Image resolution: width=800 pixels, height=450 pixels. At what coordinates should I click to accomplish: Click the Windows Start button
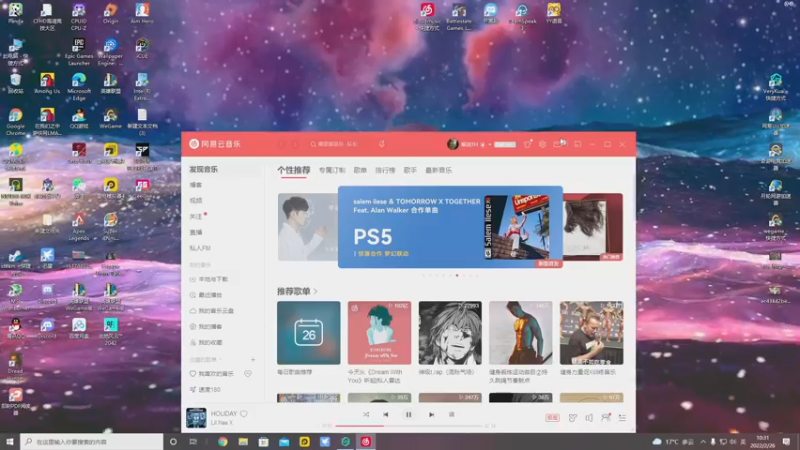tap(10, 442)
